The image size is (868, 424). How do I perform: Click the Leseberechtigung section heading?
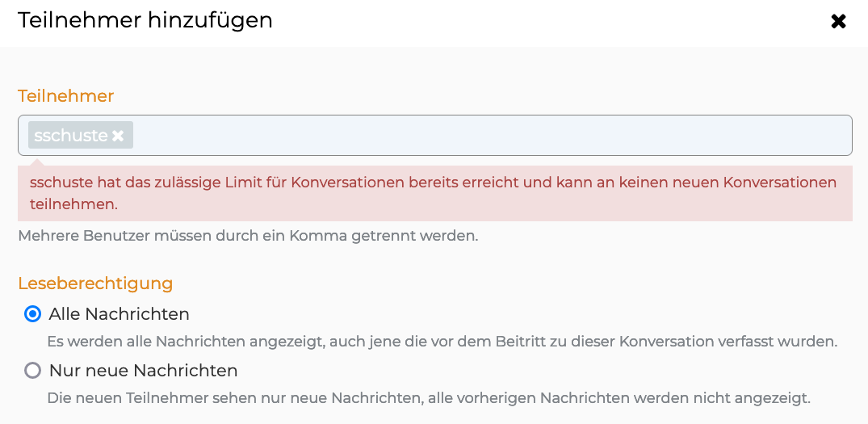pos(95,283)
